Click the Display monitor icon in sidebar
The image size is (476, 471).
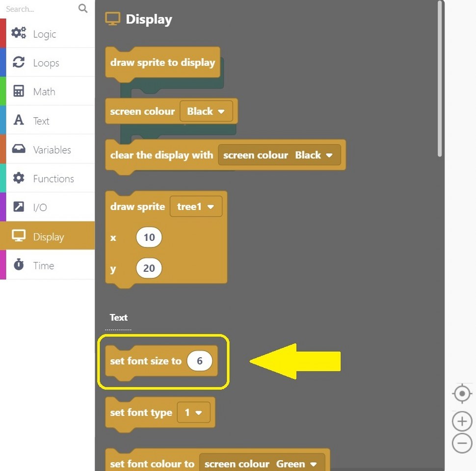pyautogui.click(x=19, y=235)
